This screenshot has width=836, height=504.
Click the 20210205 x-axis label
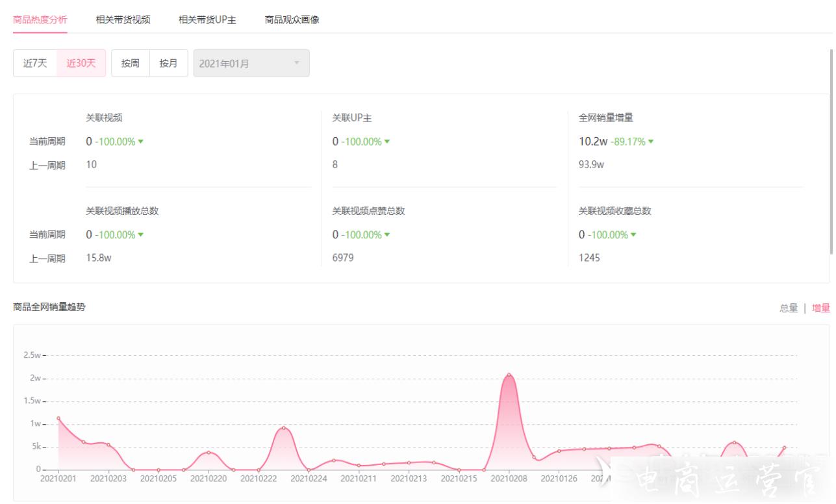(x=158, y=479)
